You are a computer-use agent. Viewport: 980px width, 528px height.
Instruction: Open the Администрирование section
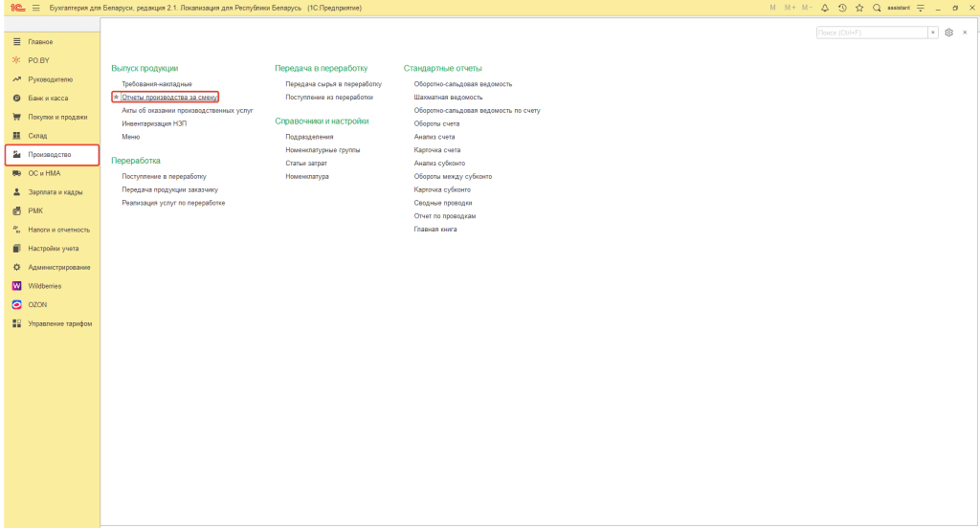tap(52, 267)
